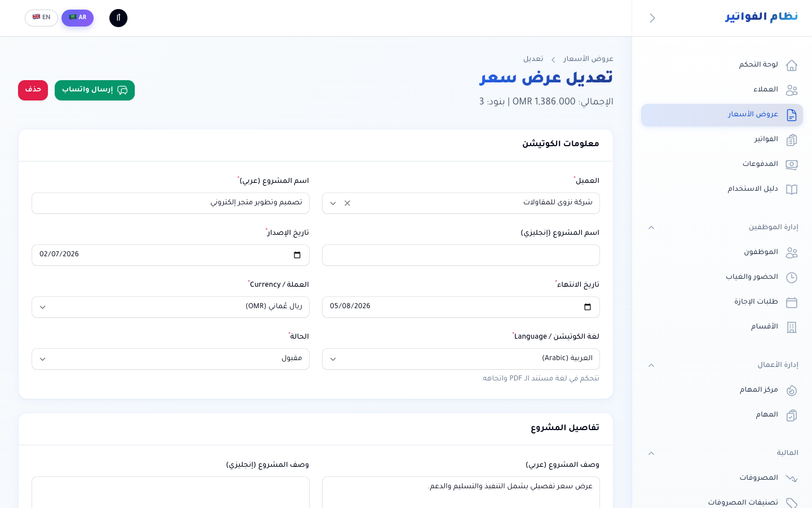Open user guide menu item (دليل الاستخدام)
Screen dimensions: 812x508
point(722,190)
